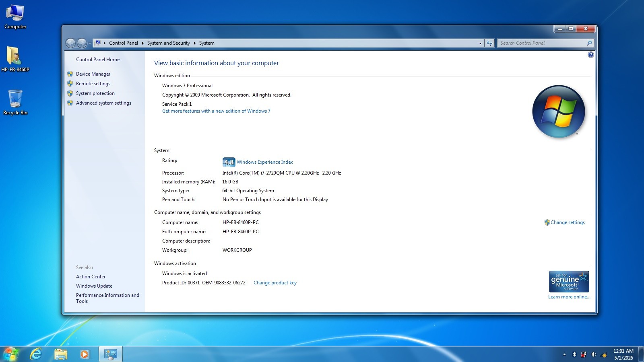
Task: Select the HP-EB-8460P folder icon
Action: [x=15, y=59]
